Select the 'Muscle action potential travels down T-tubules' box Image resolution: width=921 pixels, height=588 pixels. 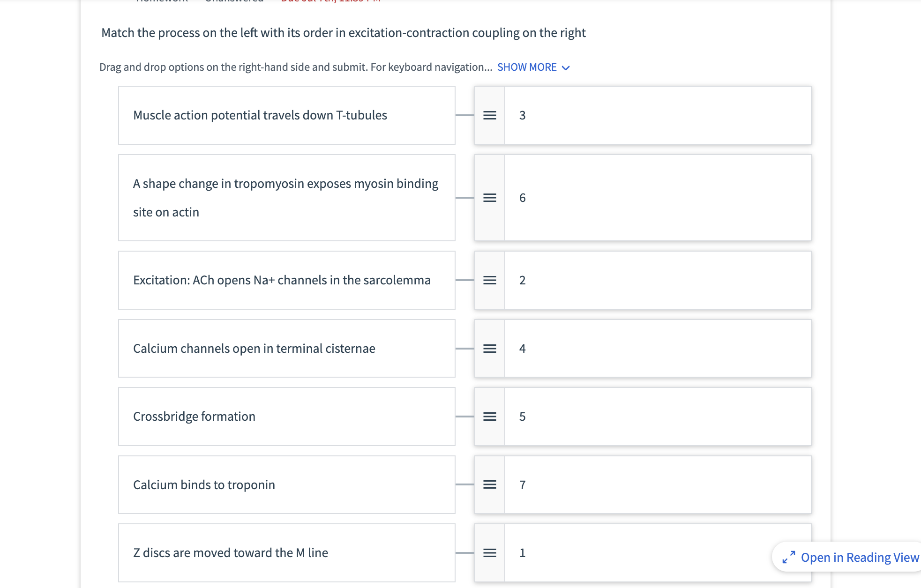pos(286,115)
